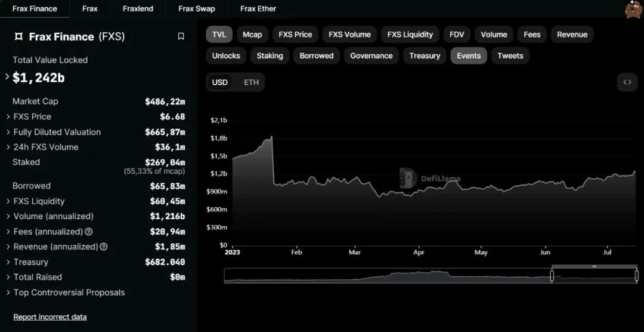This screenshot has height=332, width=644.
Task: Toggle the Borrowed chart series
Action: 317,56
